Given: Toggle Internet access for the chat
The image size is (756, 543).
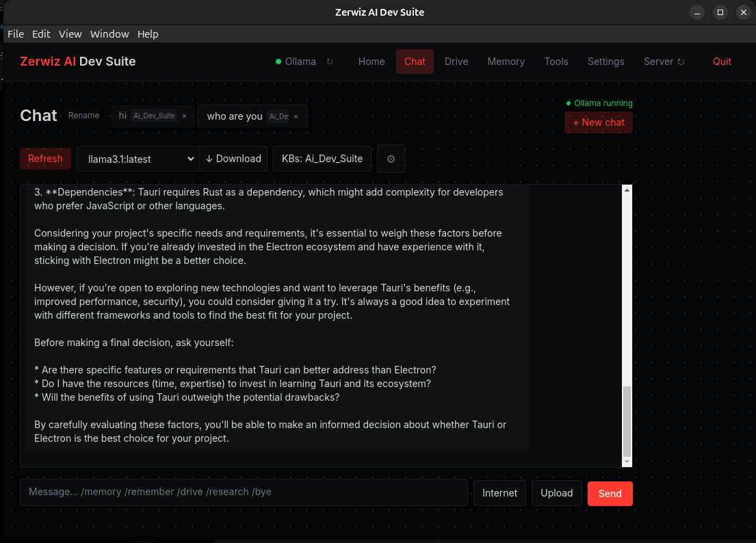Looking at the screenshot, I should 499,493.
